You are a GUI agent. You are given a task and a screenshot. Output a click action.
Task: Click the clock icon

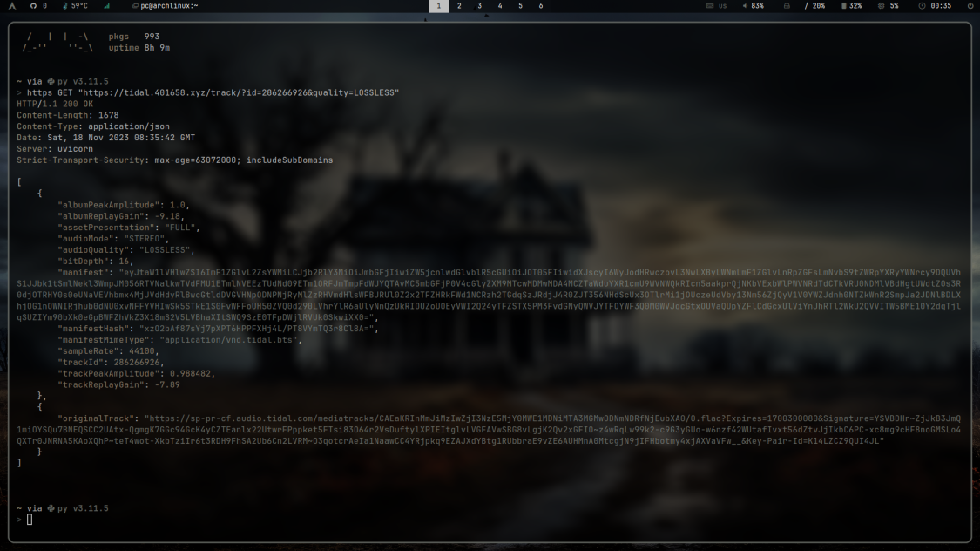[922, 5]
